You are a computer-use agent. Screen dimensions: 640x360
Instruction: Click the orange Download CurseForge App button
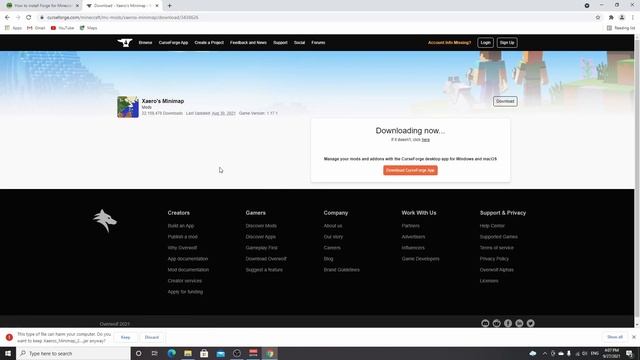(x=410, y=170)
